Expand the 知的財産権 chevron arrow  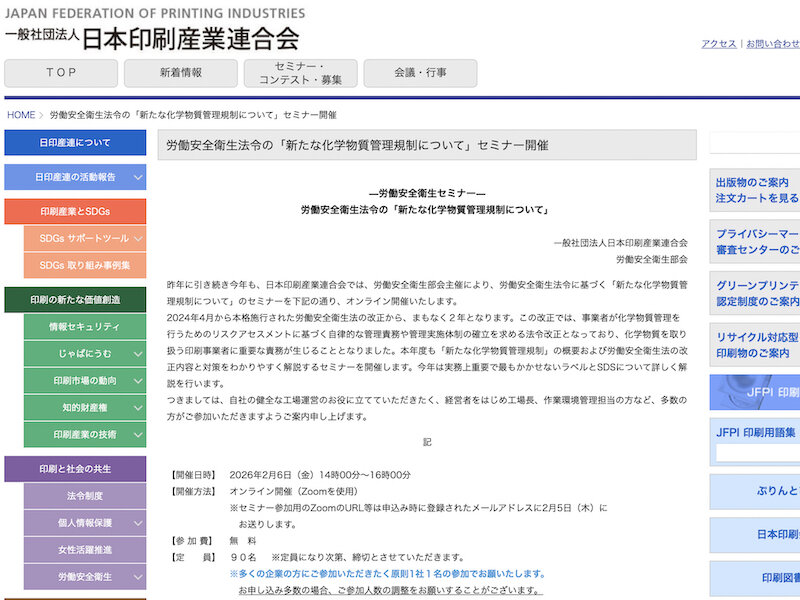tap(138, 407)
